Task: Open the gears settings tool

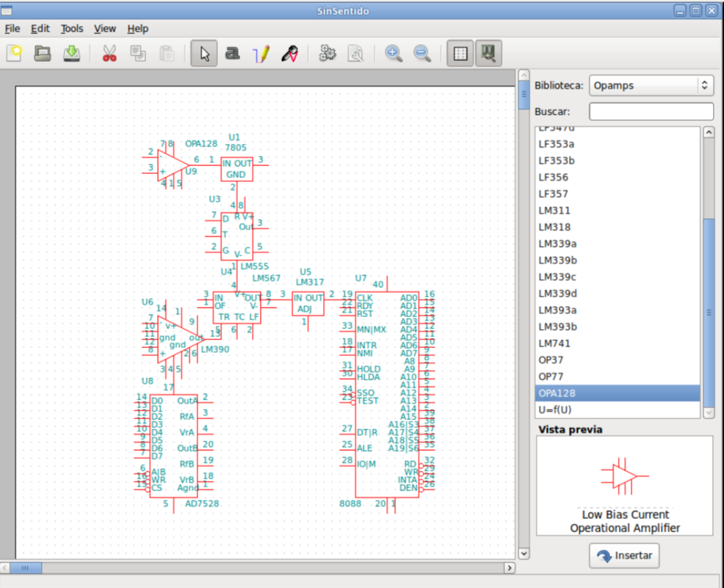Action: click(327, 53)
